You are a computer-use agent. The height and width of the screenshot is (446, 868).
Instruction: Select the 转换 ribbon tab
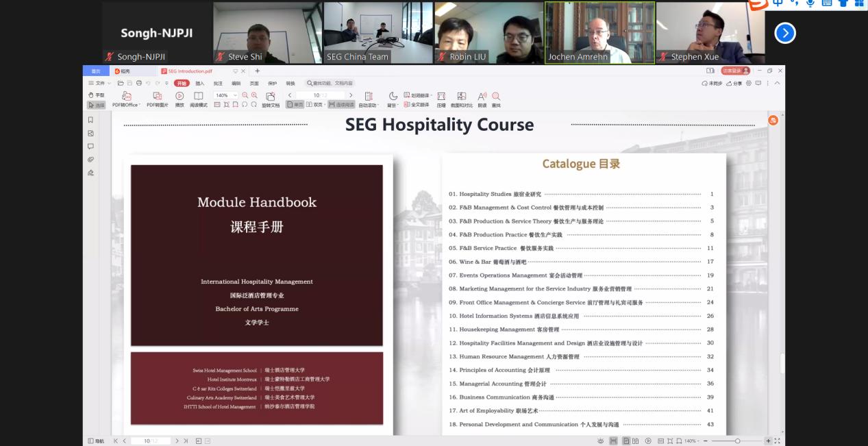(290, 83)
